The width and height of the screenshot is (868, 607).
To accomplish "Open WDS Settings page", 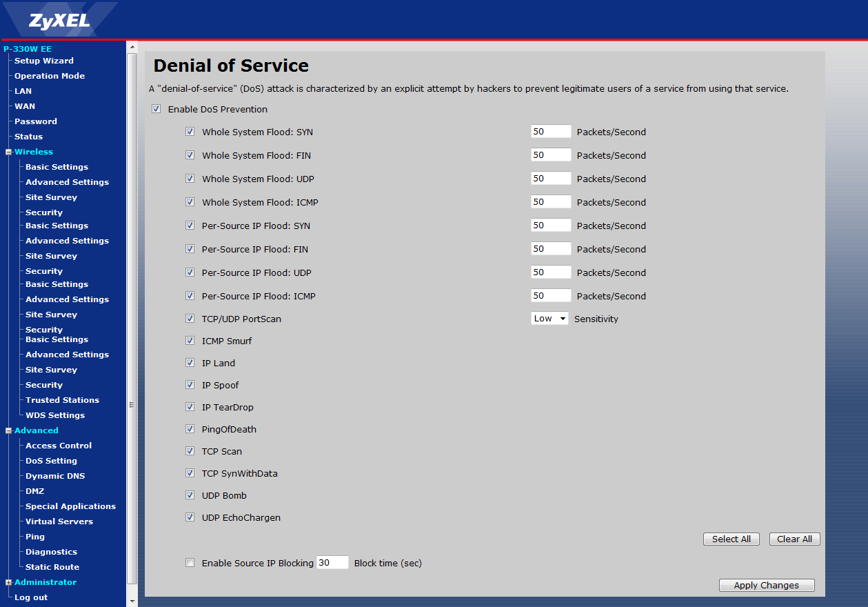I will click(55, 415).
